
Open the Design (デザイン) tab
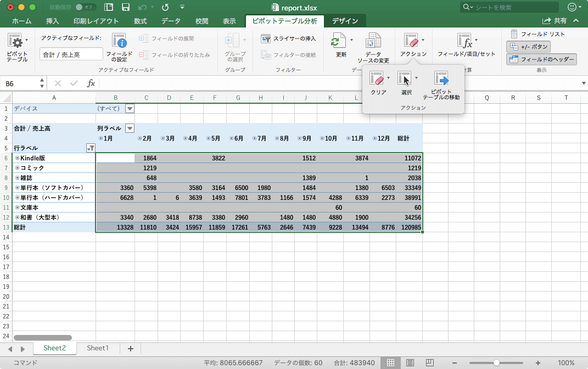[x=345, y=21]
